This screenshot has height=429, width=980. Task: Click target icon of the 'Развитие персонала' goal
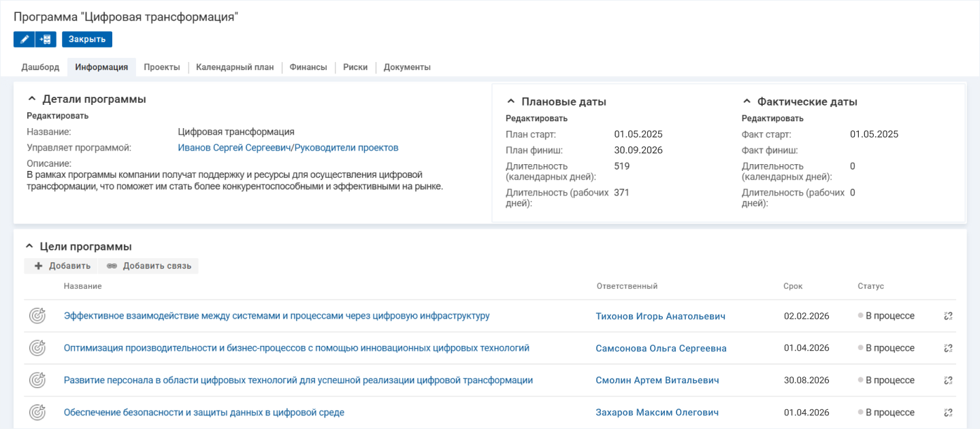click(x=37, y=380)
